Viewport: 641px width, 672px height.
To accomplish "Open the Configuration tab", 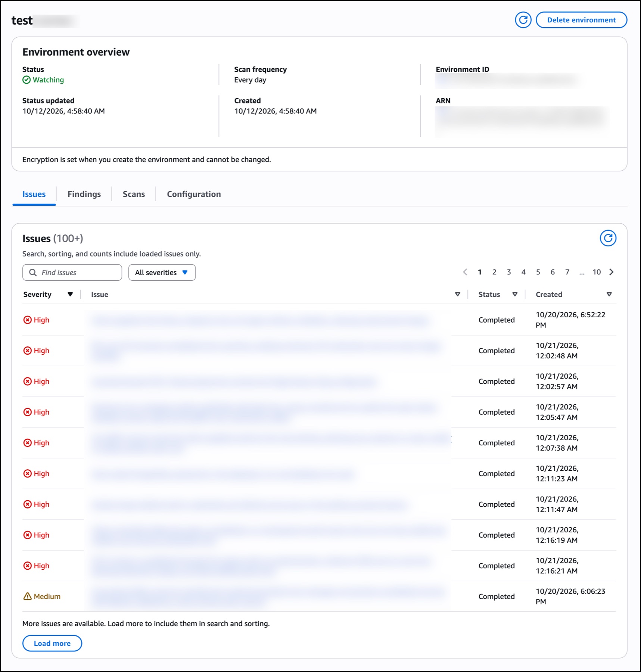I will [x=194, y=194].
